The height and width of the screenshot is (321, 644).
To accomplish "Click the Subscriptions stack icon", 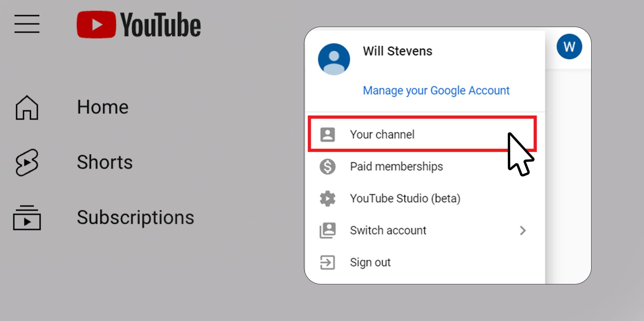I will 27,218.
